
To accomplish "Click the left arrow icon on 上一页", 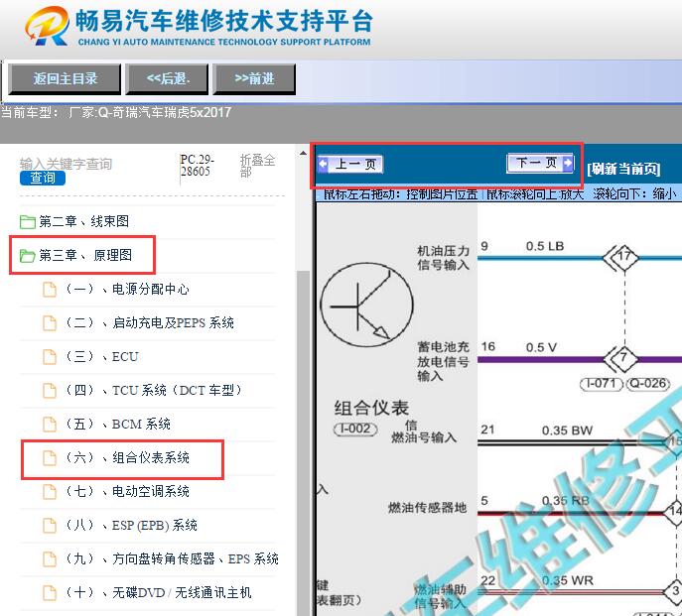I will pyautogui.click(x=323, y=165).
